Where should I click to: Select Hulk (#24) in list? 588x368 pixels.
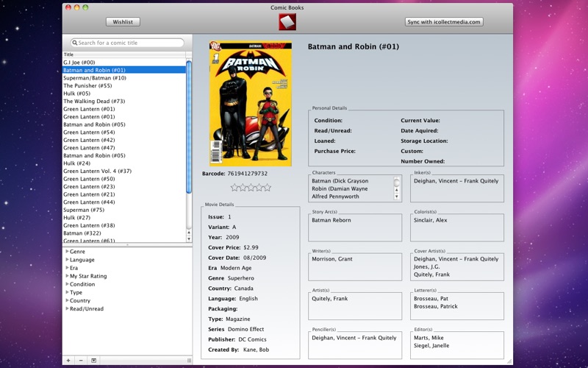coord(124,163)
